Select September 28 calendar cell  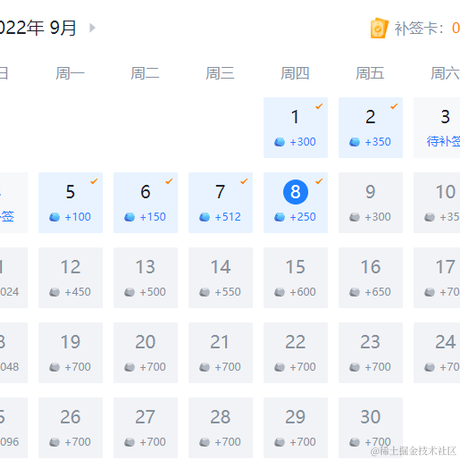[221, 428]
